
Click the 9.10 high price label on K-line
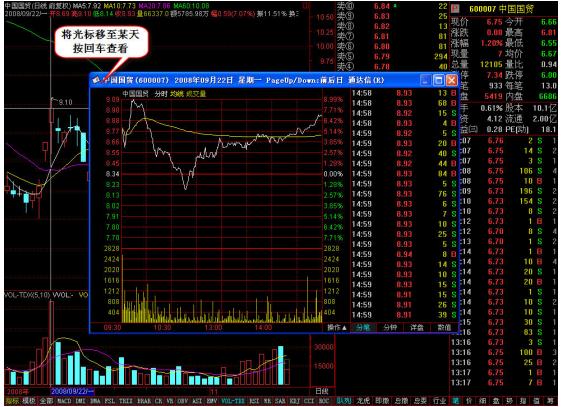pyautogui.click(x=65, y=102)
